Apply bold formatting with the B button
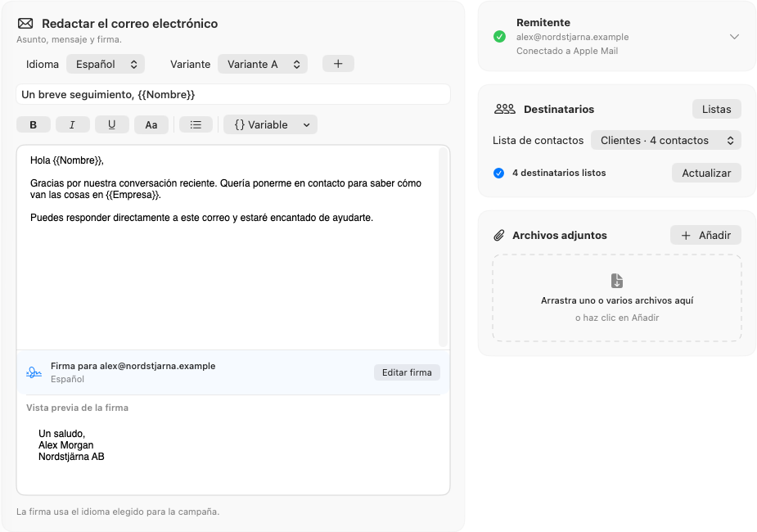The height and width of the screenshot is (532, 757). [x=34, y=124]
